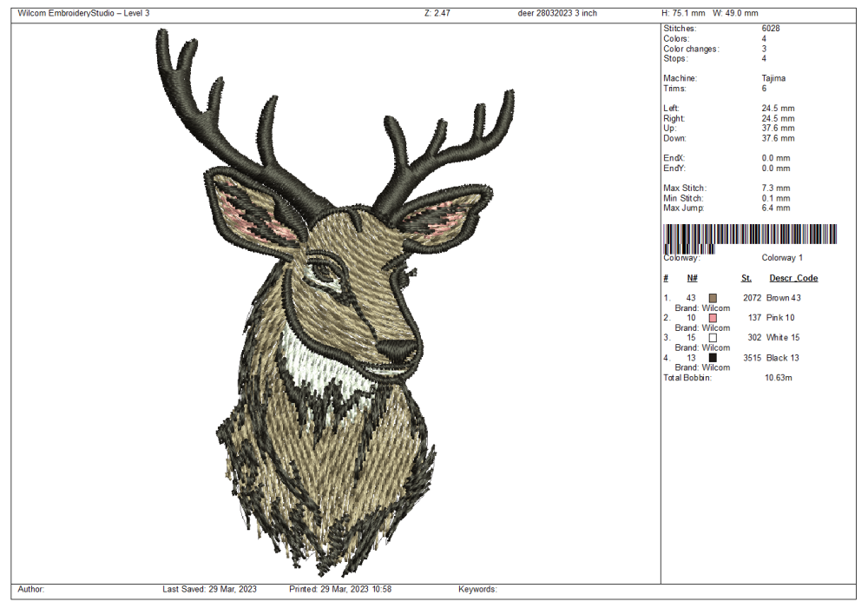This screenshot has height=615, width=868.
Task: Click the Machine value Tajima
Action: pyautogui.click(x=774, y=78)
